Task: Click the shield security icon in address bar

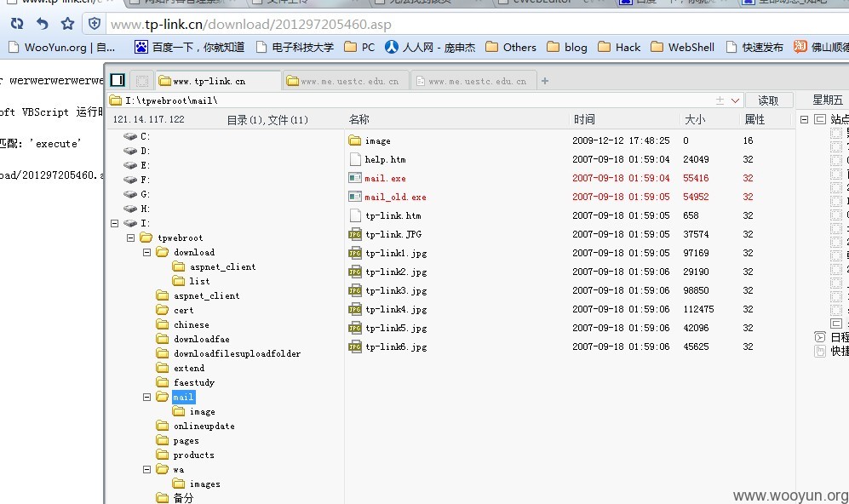Action: click(95, 24)
